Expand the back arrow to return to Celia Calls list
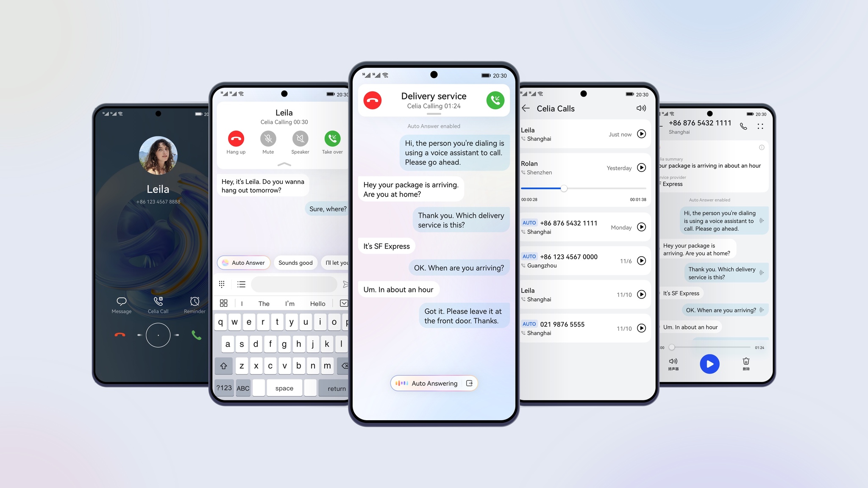Image resolution: width=868 pixels, height=488 pixels. (526, 108)
